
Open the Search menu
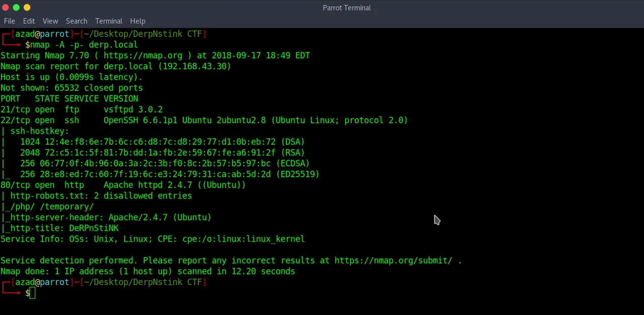[76, 21]
